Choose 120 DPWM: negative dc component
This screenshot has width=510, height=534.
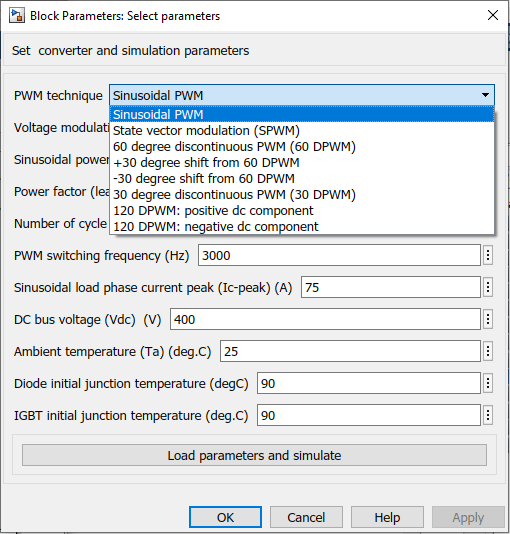(302, 226)
